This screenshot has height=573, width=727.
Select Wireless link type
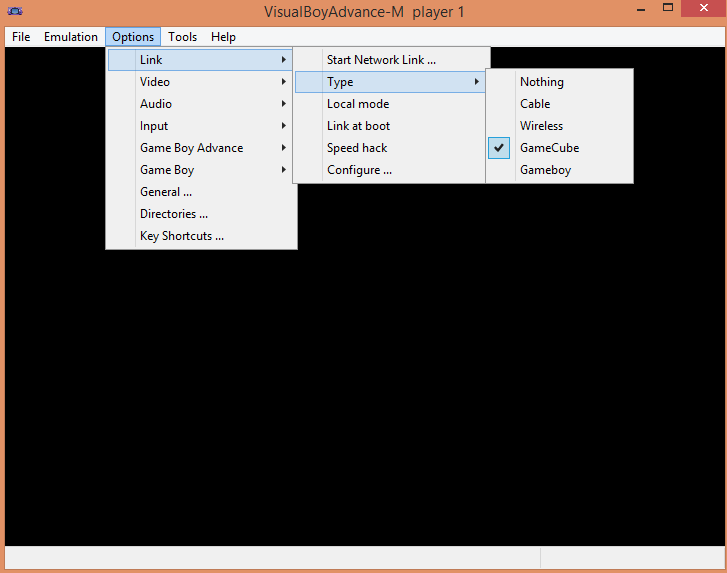(560, 126)
